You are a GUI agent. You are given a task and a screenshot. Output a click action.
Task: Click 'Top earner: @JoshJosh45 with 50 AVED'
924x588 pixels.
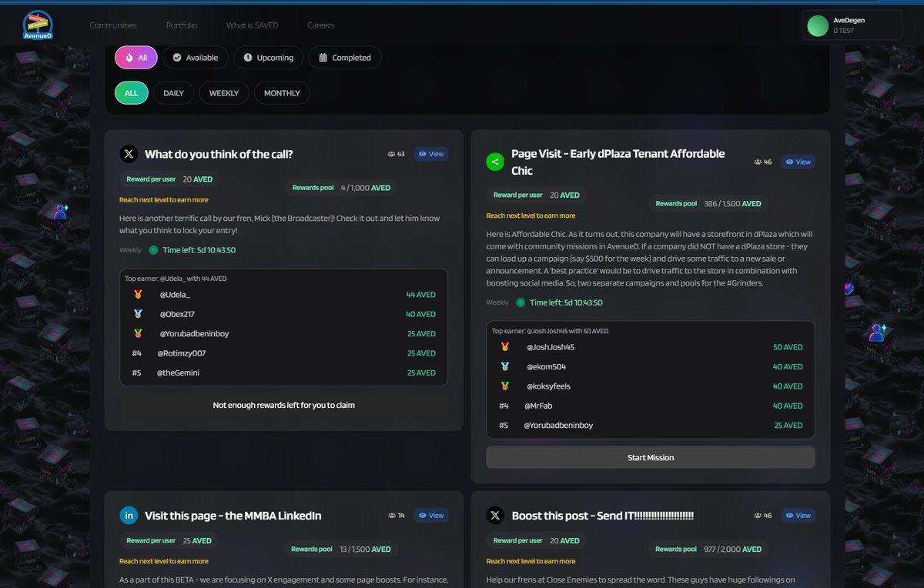550,331
